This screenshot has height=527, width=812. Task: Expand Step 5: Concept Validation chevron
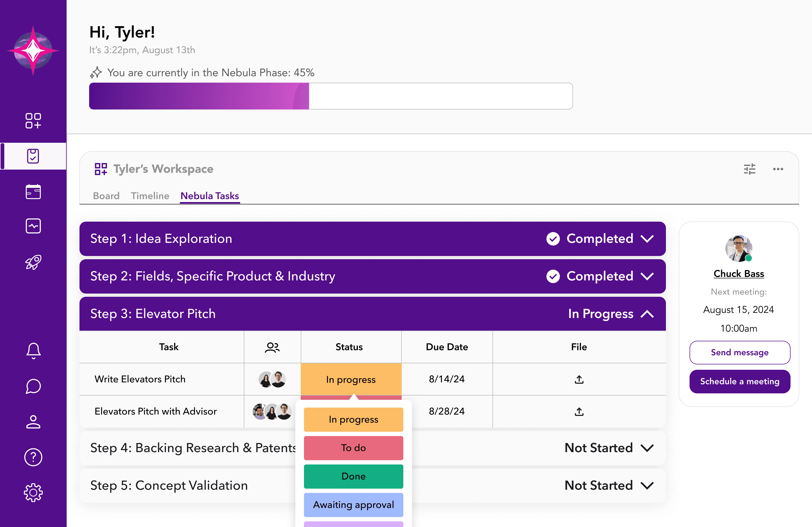point(647,485)
